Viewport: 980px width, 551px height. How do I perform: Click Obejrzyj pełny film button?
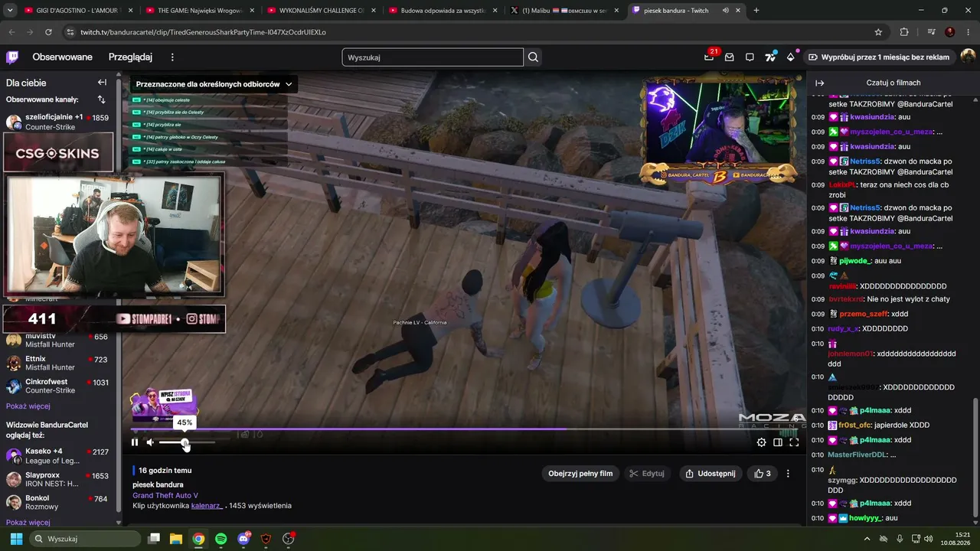pos(580,474)
